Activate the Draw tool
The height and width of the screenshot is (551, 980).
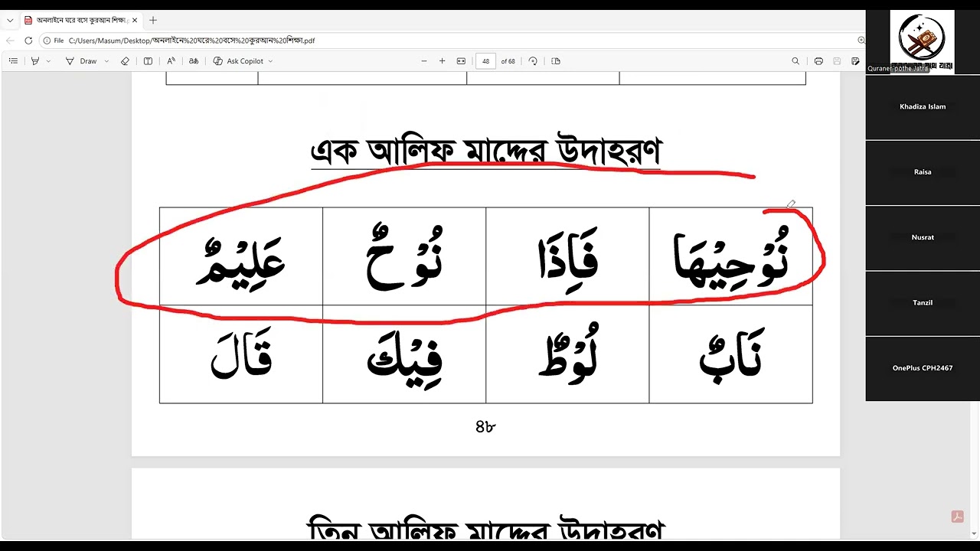[81, 61]
